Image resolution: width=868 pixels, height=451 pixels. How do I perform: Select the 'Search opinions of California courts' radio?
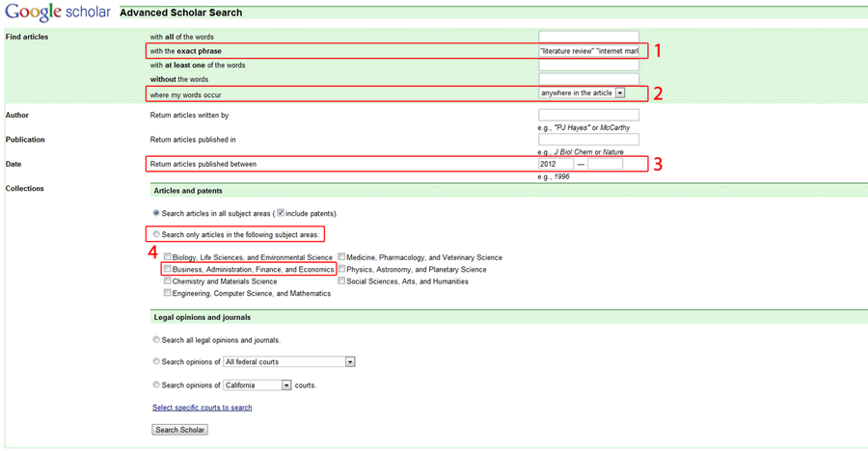(156, 385)
